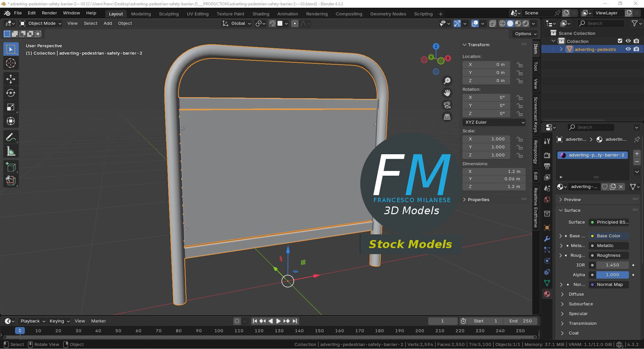Adjust the Alpha slider value
The image size is (644, 349).
coord(612,275)
